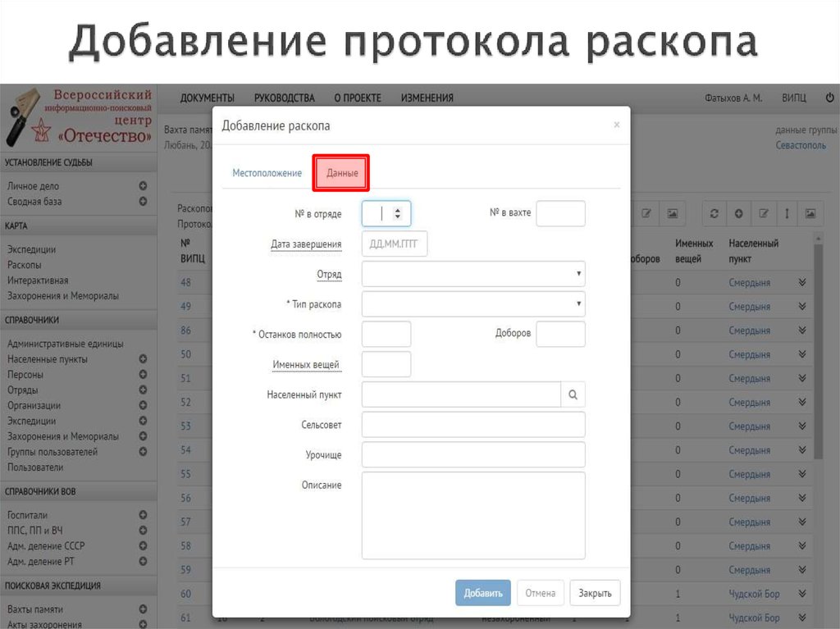Viewport: 840px width, 629px height.
Task: Open the search magnifier for Населенный пункт
Action: (x=573, y=394)
